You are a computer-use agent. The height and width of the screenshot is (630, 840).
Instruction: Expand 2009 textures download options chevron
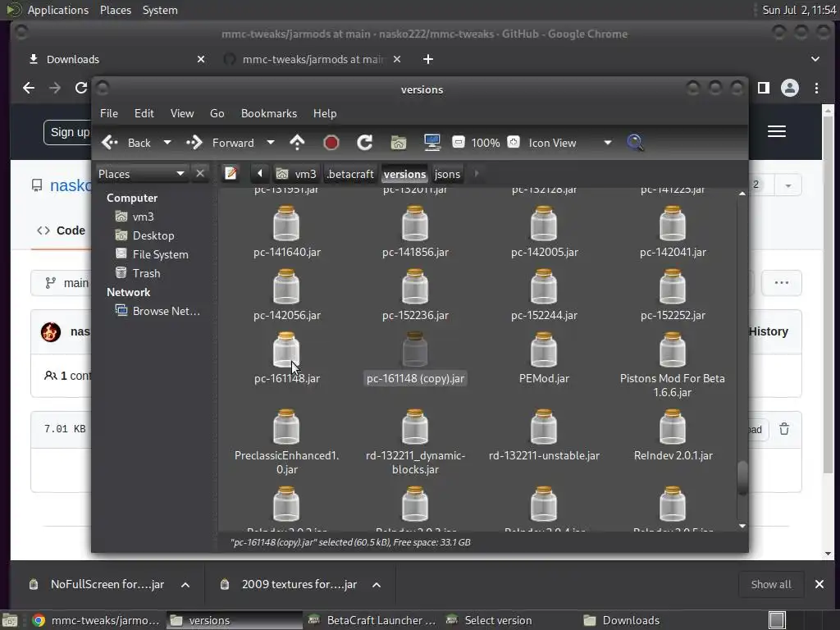(x=377, y=584)
